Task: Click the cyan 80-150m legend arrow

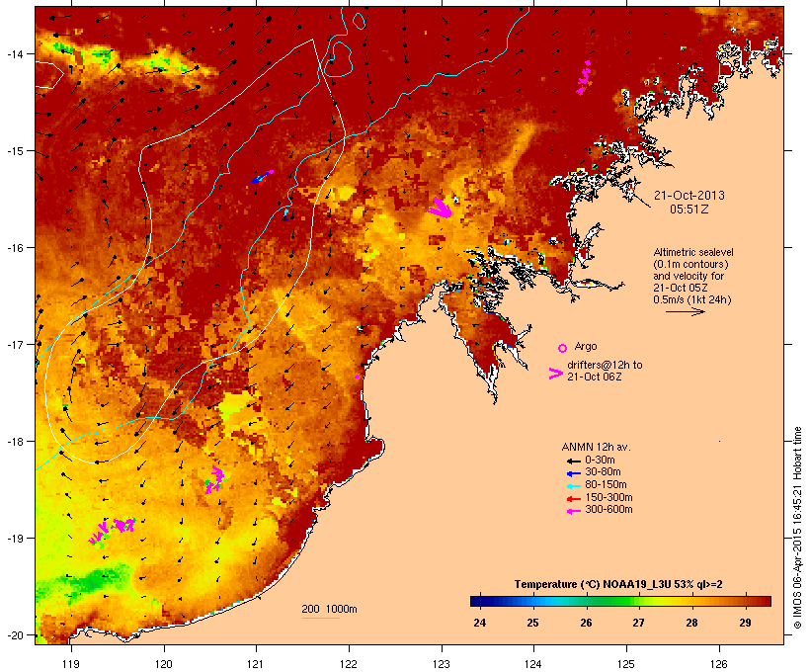Action: (573, 486)
